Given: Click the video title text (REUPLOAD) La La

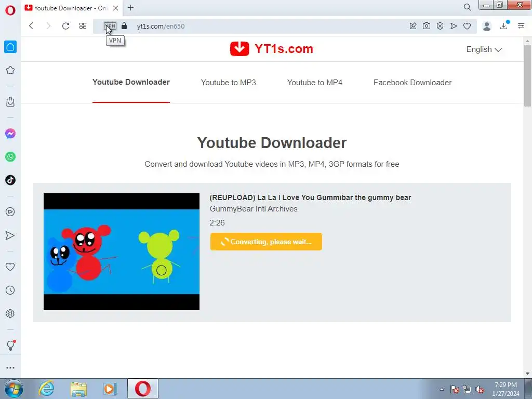Looking at the screenshot, I should click(310, 197).
